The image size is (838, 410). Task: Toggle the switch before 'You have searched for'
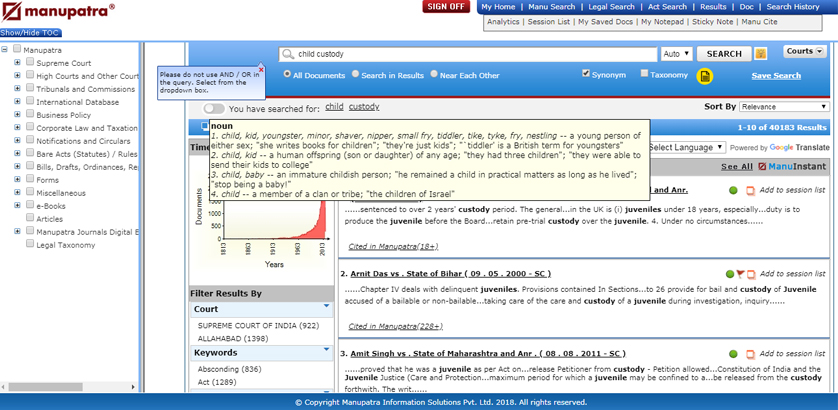[x=214, y=109]
